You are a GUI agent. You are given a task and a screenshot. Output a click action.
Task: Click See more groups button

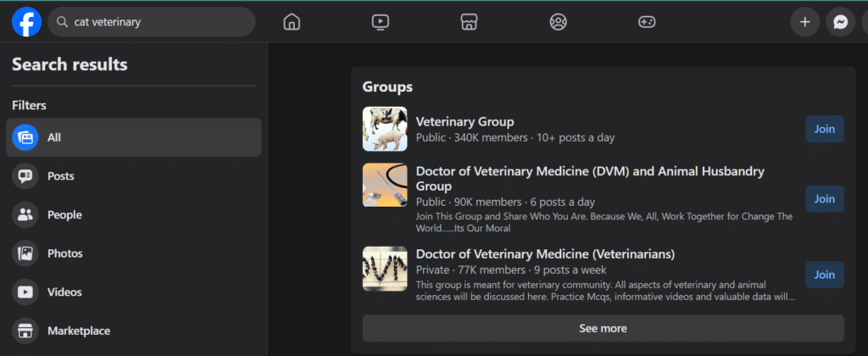(x=603, y=328)
